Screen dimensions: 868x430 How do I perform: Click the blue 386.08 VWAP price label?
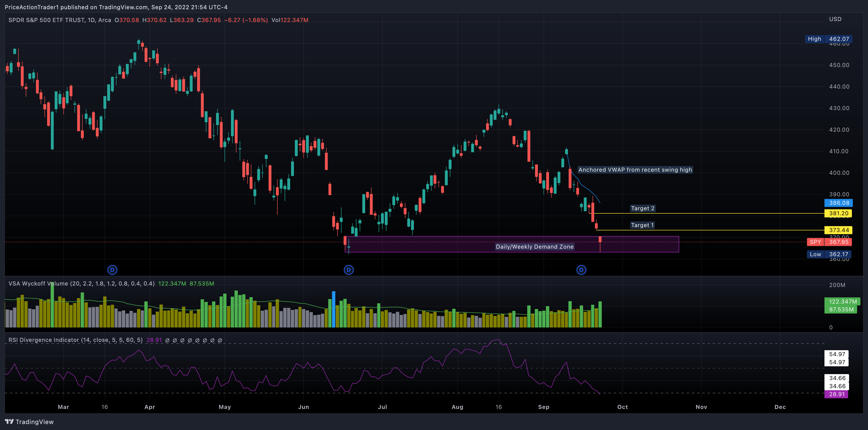pos(838,203)
